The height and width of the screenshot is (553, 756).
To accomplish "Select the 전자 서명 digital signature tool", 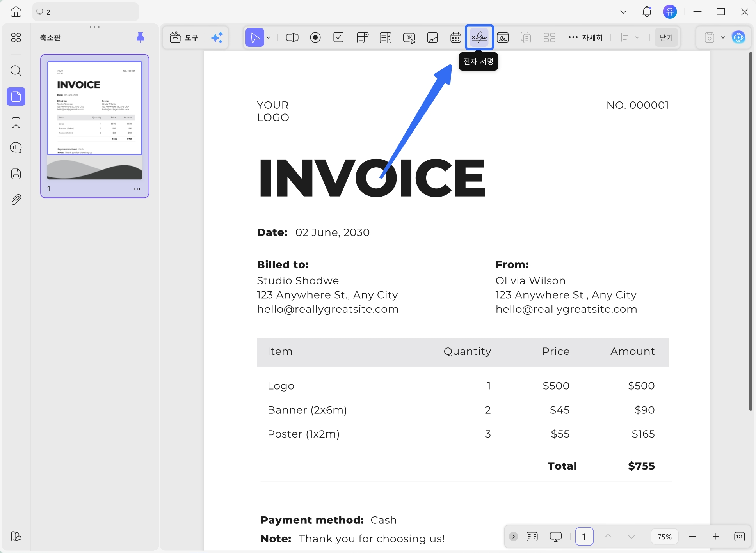I will [479, 37].
